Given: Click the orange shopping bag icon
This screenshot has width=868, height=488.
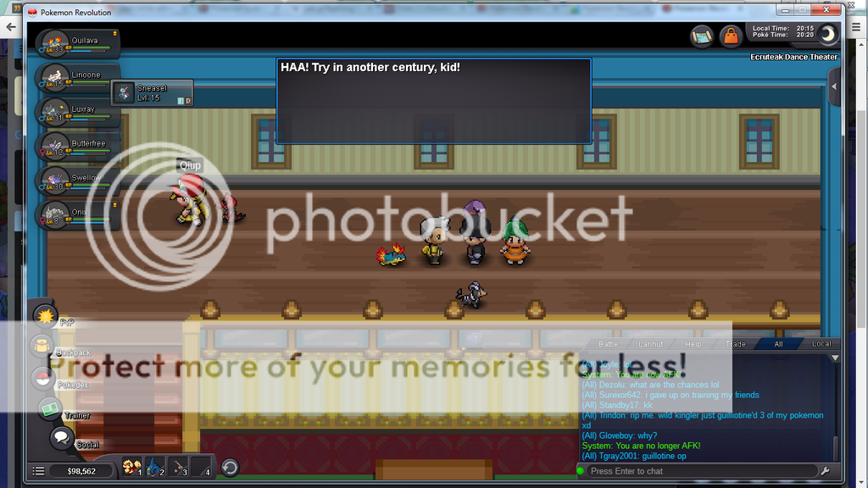Looking at the screenshot, I should tap(730, 36).
